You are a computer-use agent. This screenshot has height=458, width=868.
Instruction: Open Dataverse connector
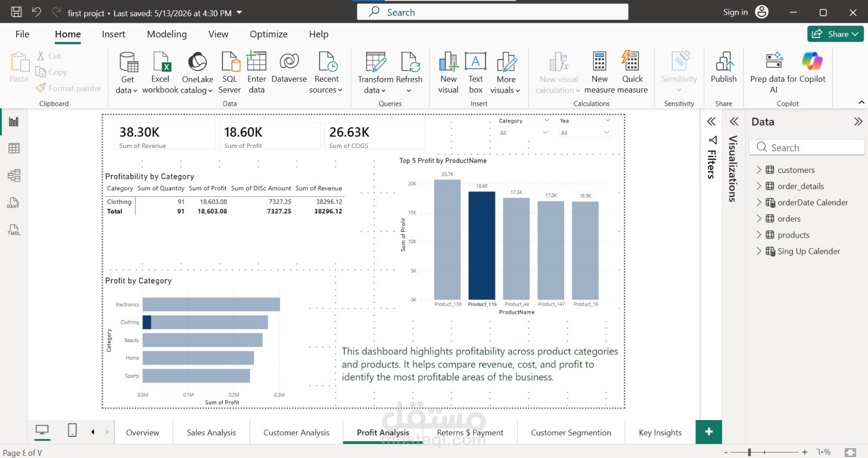click(x=289, y=68)
